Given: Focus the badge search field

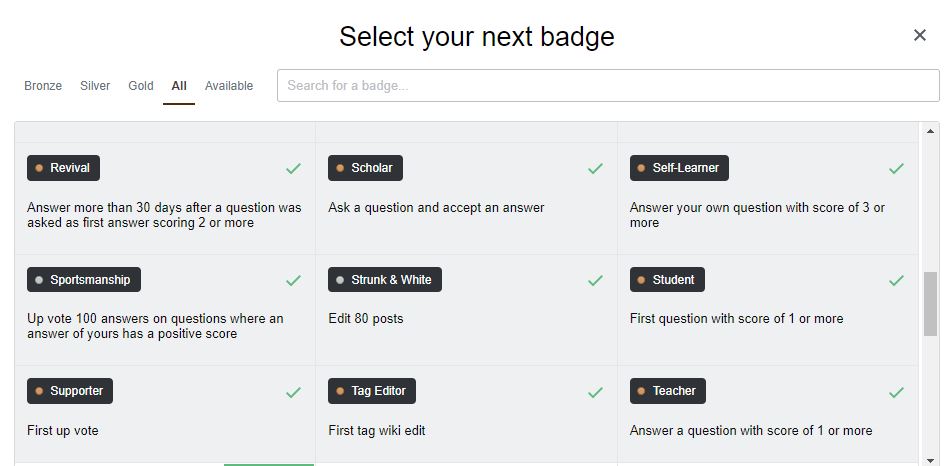Looking at the screenshot, I should click(x=608, y=86).
